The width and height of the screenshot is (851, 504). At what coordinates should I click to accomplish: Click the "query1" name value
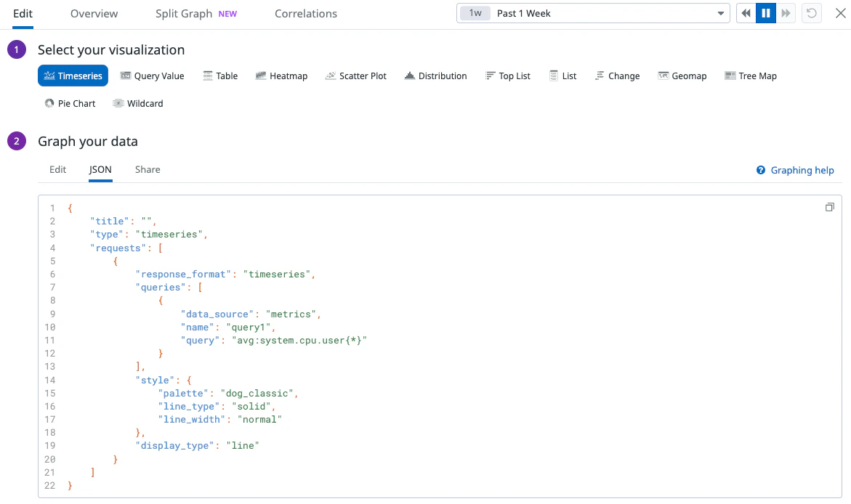(248, 328)
